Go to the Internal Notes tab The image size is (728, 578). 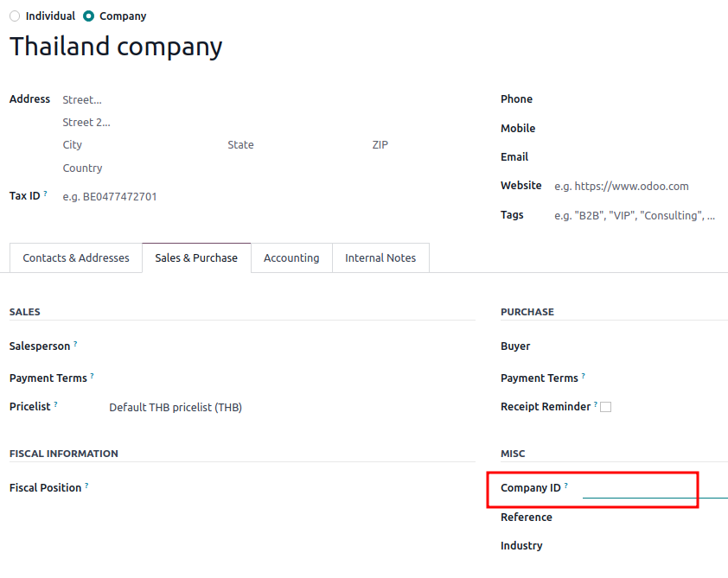pyautogui.click(x=380, y=258)
